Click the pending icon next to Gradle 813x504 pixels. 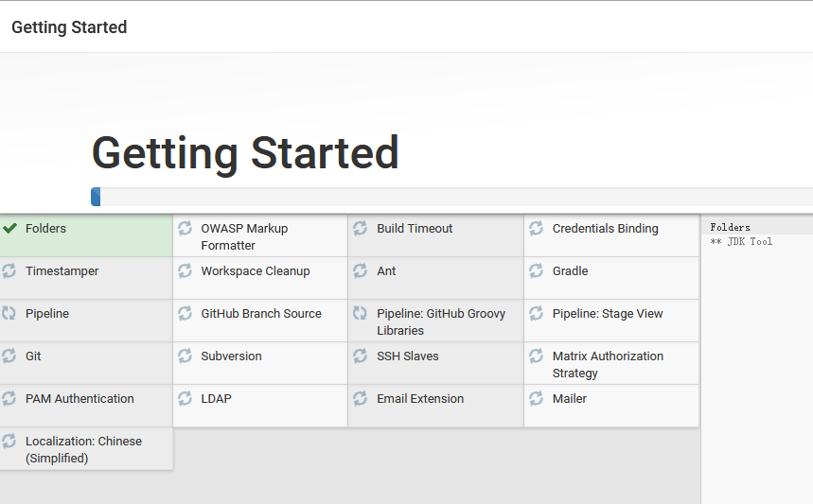536,270
